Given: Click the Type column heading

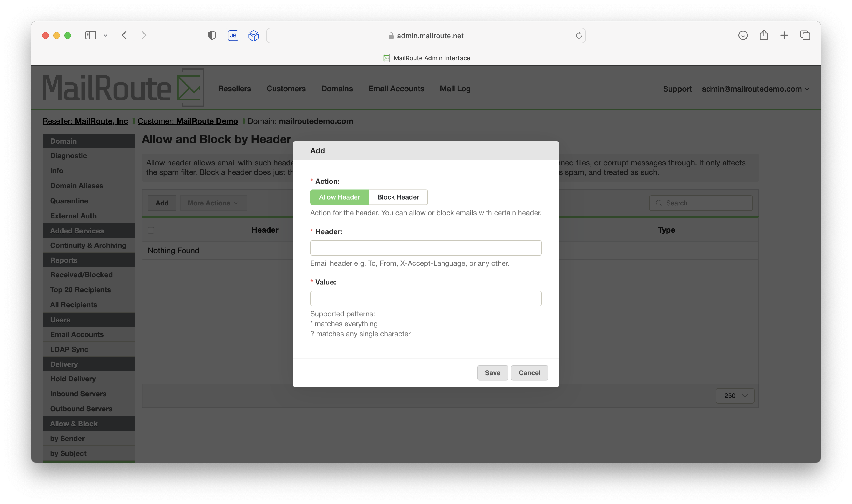Looking at the screenshot, I should [x=666, y=230].
